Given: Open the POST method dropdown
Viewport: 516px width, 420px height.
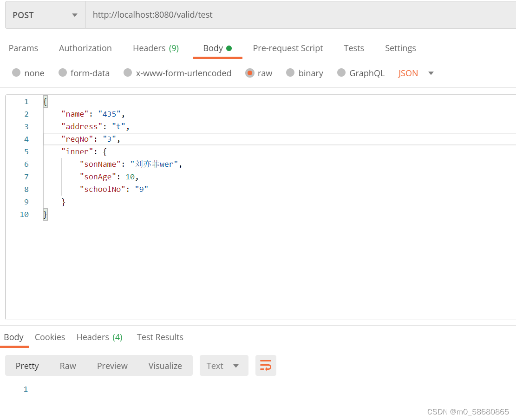Looking at the screenshot, I should point(46,15).
